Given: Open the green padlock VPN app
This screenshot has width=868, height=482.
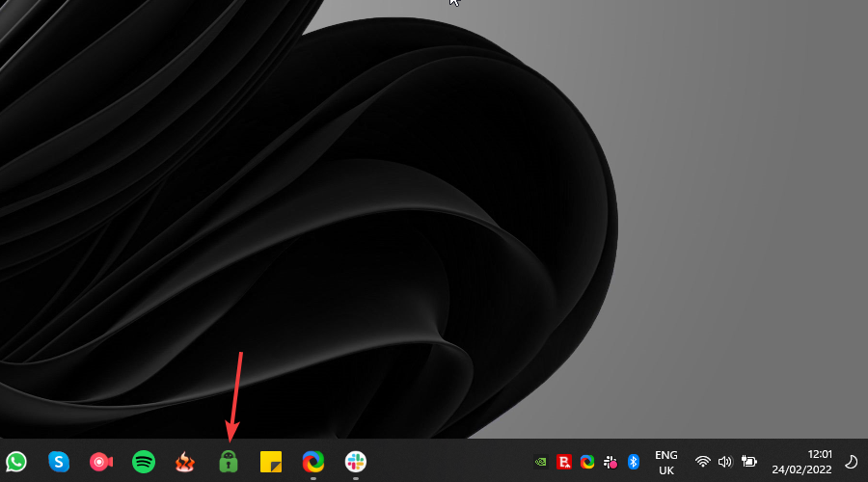Looking at the screenshot, I should pos(229,461).
